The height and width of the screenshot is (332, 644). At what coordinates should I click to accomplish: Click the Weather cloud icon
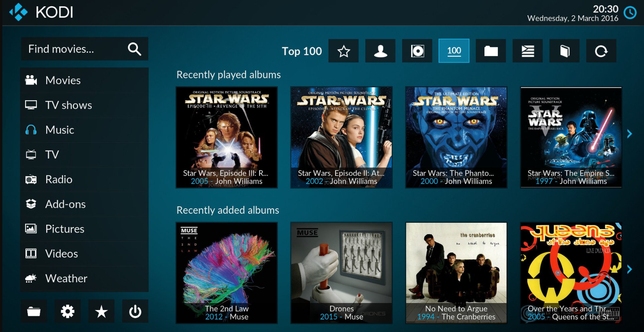31,278
